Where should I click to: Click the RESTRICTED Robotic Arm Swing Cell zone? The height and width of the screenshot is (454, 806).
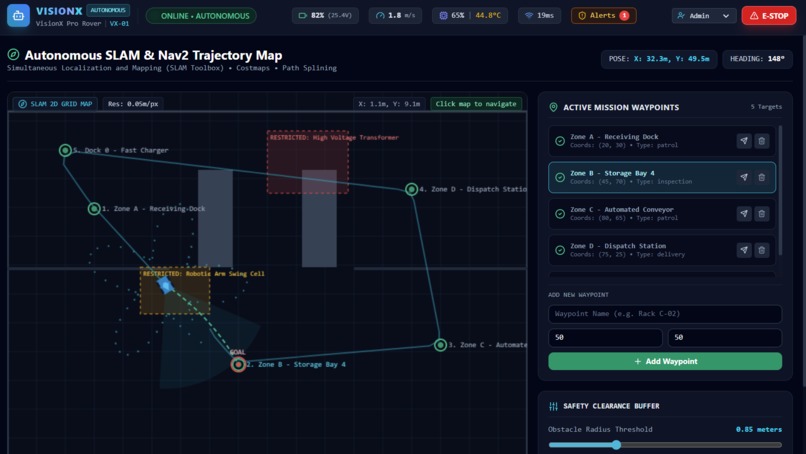[175, 290]
